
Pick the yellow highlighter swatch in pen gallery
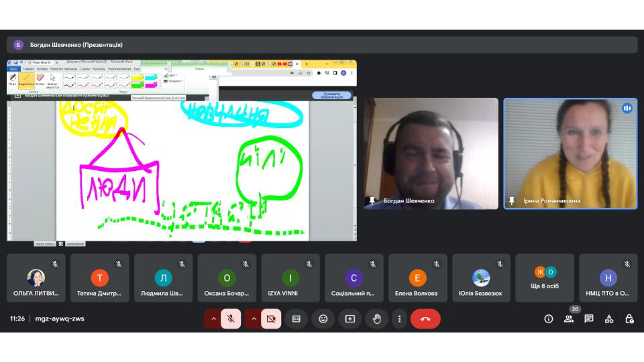pyautogui.click(x=137, y=77)
